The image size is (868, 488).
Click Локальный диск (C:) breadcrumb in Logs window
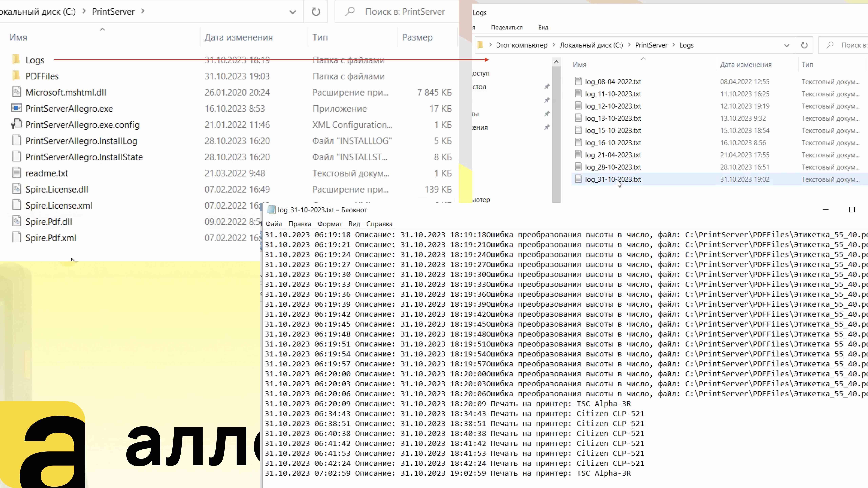click(x=591, y=45)
